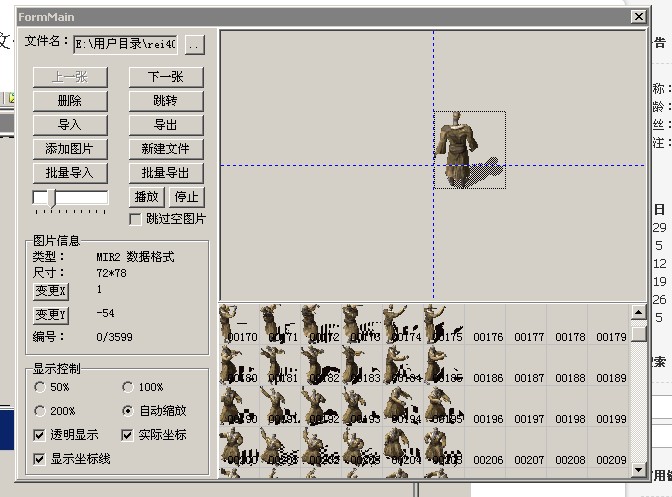This screenshot has height=497, width=672.
Task: Click the 导出 export button
Action: pyautogui.click(x=166, y=125)
